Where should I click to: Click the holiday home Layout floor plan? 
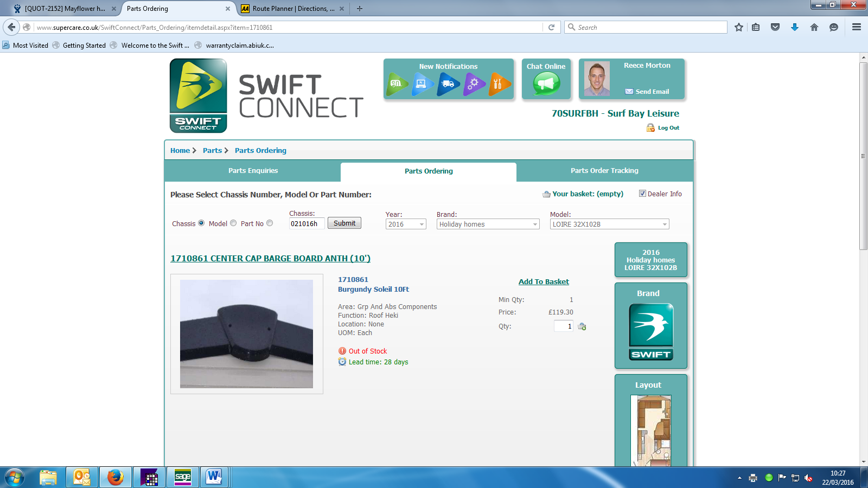[x=651, y=431]
